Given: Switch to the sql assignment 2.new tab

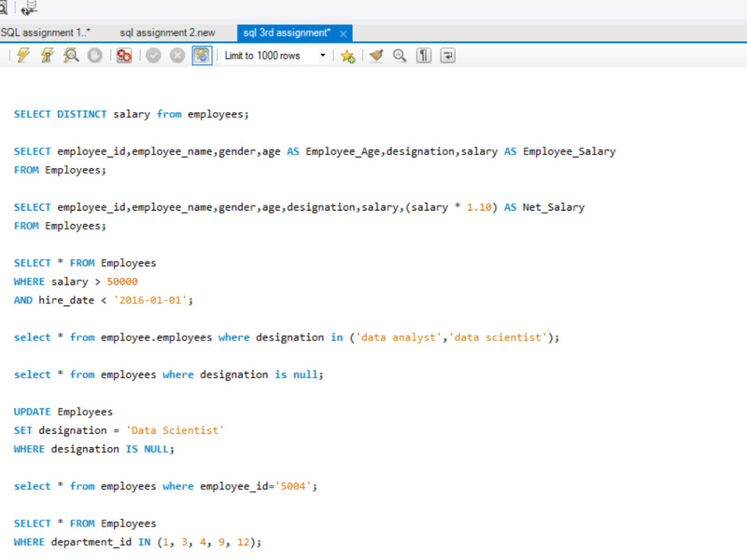Looking at the screenshot, I should pyautogui.click(x=167, y=33).
